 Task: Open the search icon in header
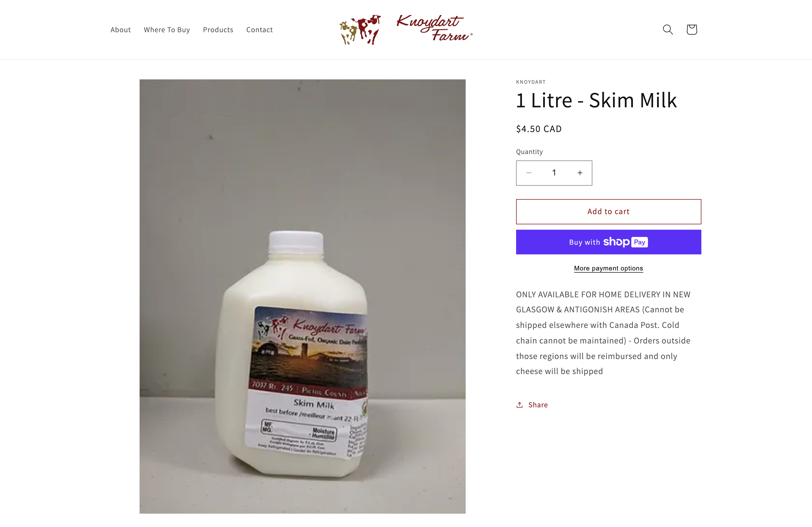668,30
